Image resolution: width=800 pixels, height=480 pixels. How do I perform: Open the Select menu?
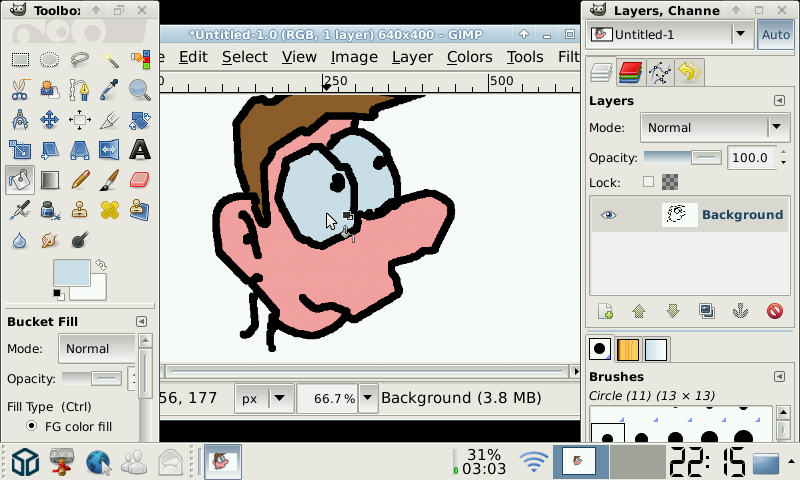tap(244, 57)
